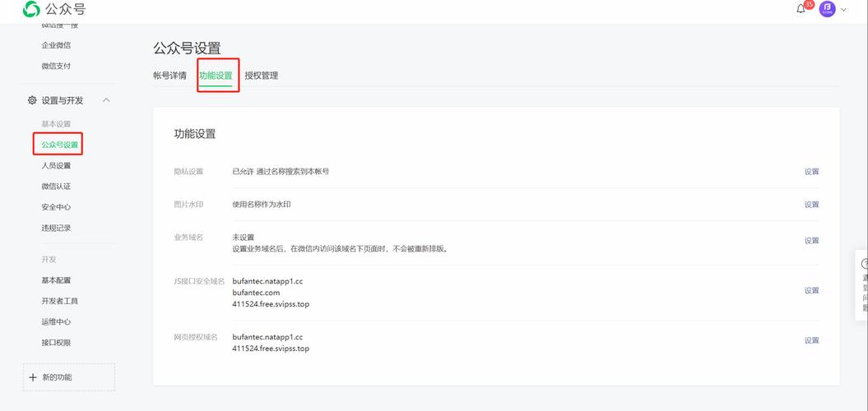Image resolution: width=868 pixels, height=411 pixels.
Task: Click the 功能设置 card heading
Action: point(195,133)
